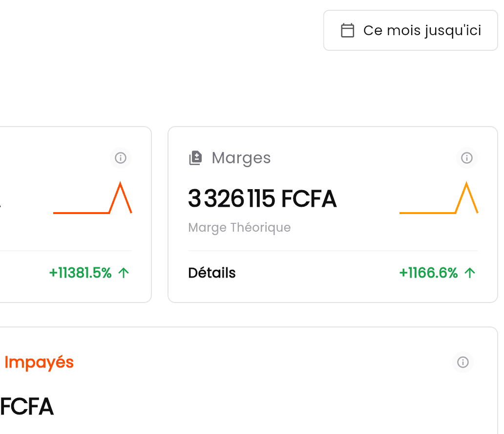Click the green up arrow beside +1166.6%

coord(470,273)
